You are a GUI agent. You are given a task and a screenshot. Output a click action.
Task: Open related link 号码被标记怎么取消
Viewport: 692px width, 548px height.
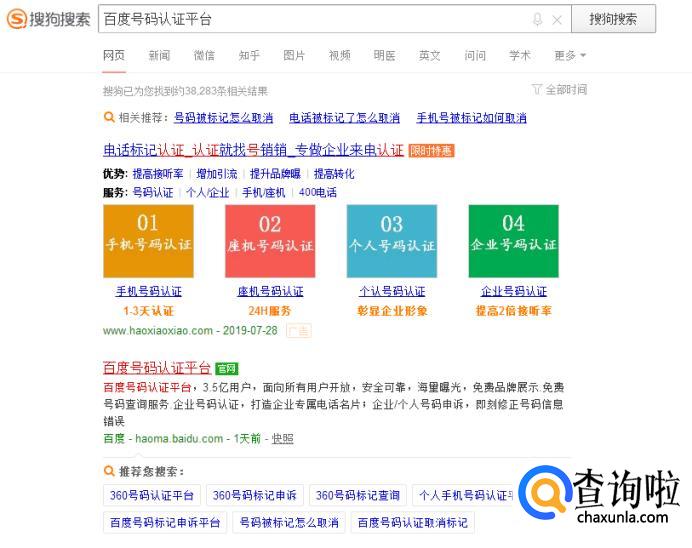(223, 118)
